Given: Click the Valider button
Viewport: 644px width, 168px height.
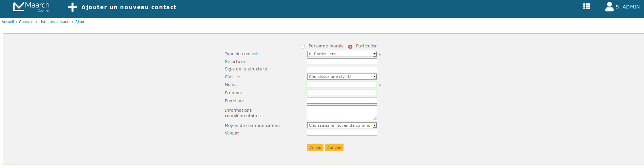Looking at the screenshot, I should 315,147.
